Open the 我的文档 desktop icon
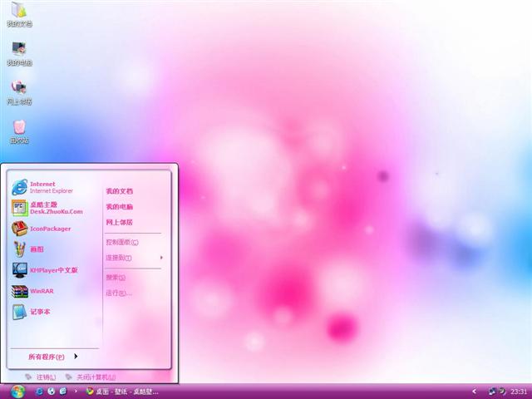 (x=19, y=15)
